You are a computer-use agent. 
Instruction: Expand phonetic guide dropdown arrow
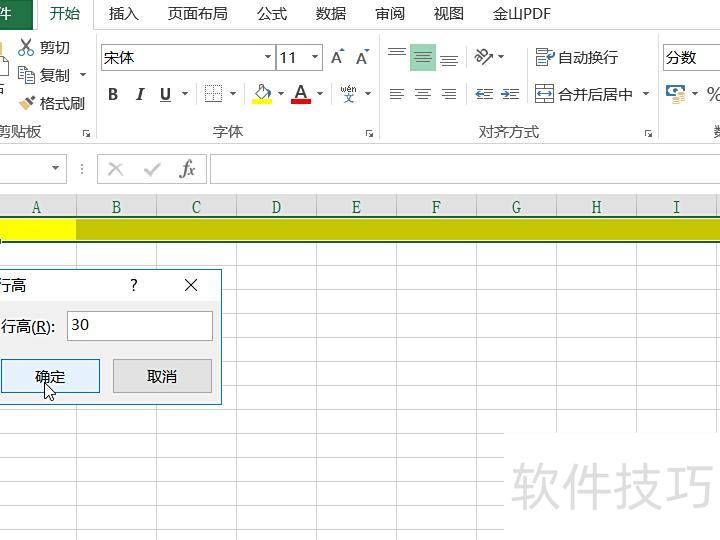(x=368, y=94)
